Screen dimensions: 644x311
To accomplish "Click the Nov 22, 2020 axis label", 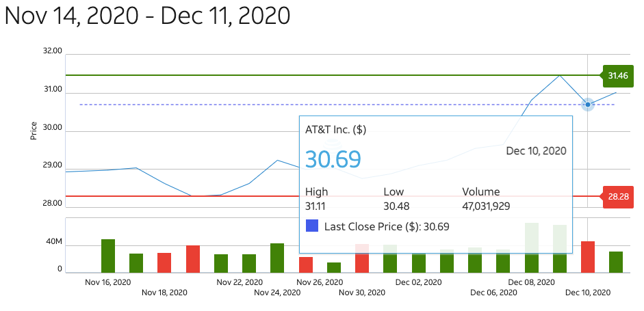I will (x=240, y=282).
